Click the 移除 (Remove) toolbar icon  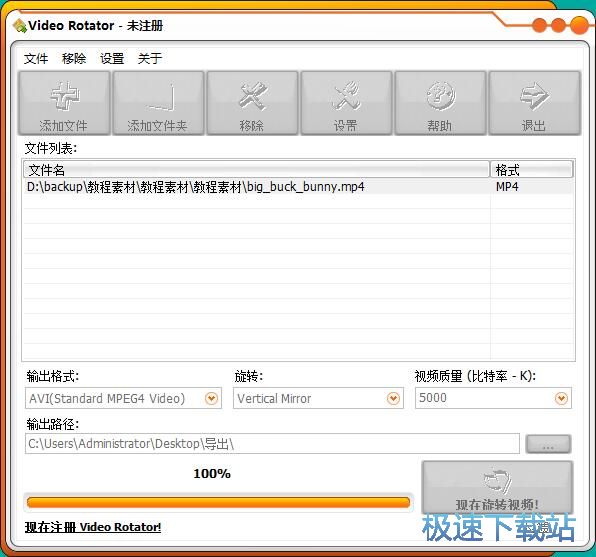[252, 103]
